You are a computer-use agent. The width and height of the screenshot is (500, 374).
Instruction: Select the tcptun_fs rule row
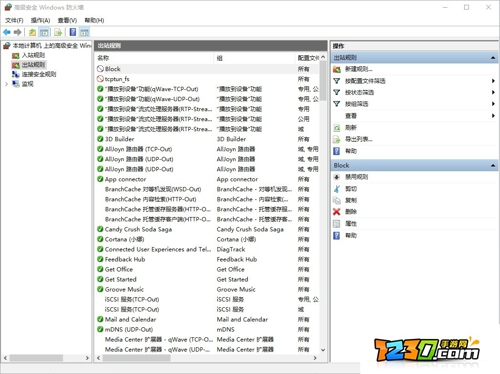click(207, 79)
